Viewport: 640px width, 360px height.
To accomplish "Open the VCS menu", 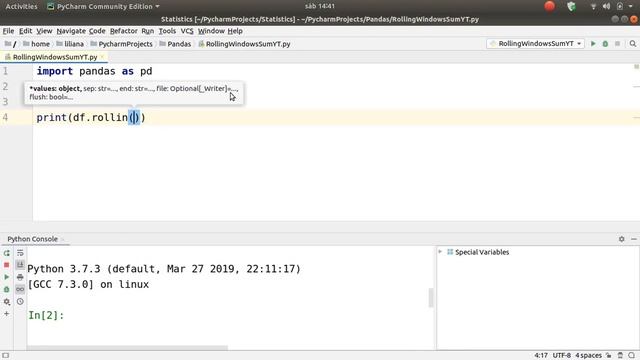I will click(x=187, y=31).
